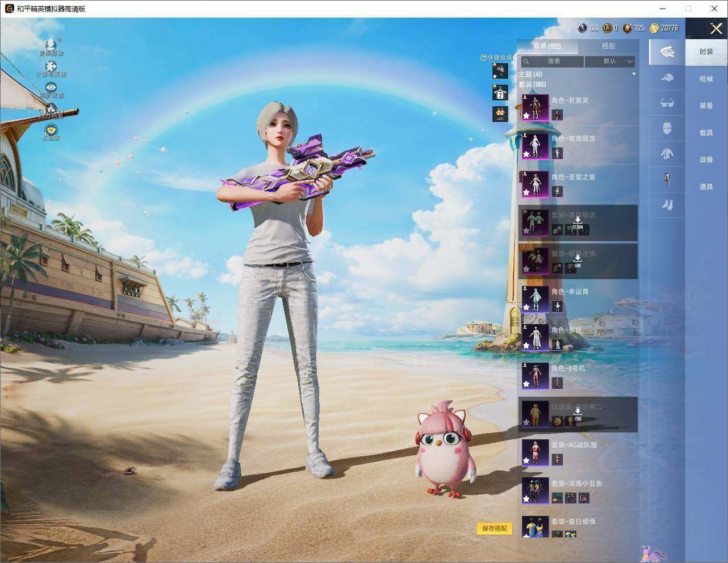Image resolution: width=728 pixels, height=563 pixels.
Task: Select the outfit set category icon in sidebar
Action: pos(667,52)
